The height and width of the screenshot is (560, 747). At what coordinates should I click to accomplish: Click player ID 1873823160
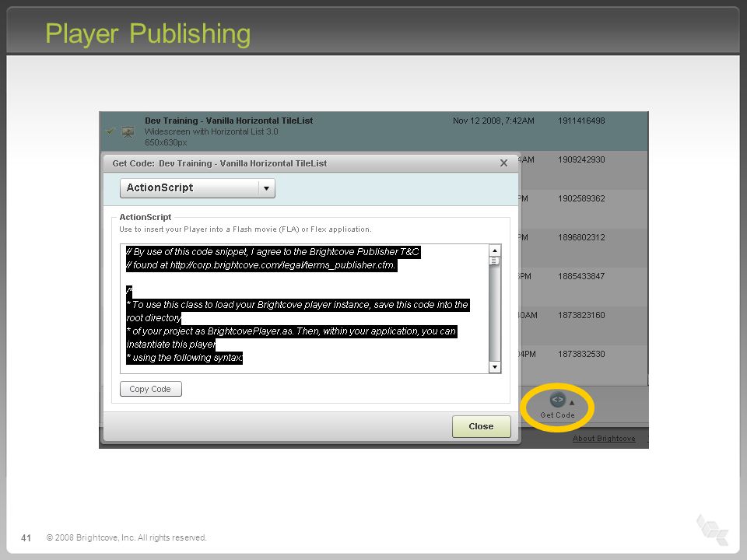581,315
